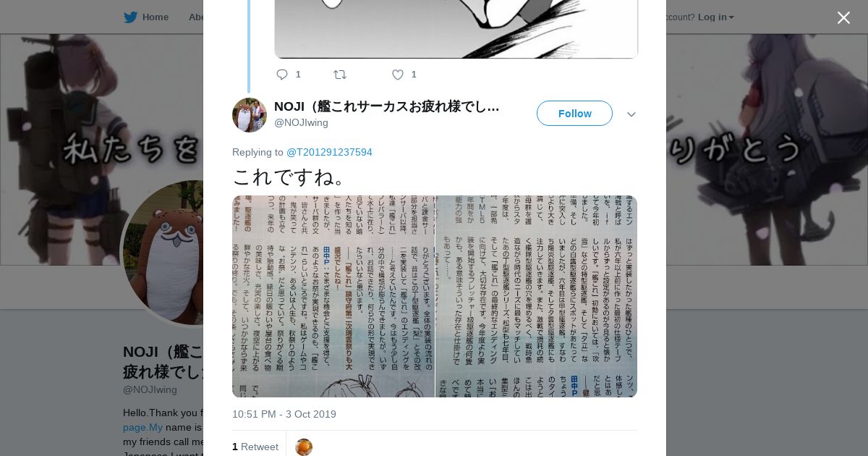The width and height of the screenshot is (868, 456).
Task: Go to the Home menu item
Action: click(156, 17)
